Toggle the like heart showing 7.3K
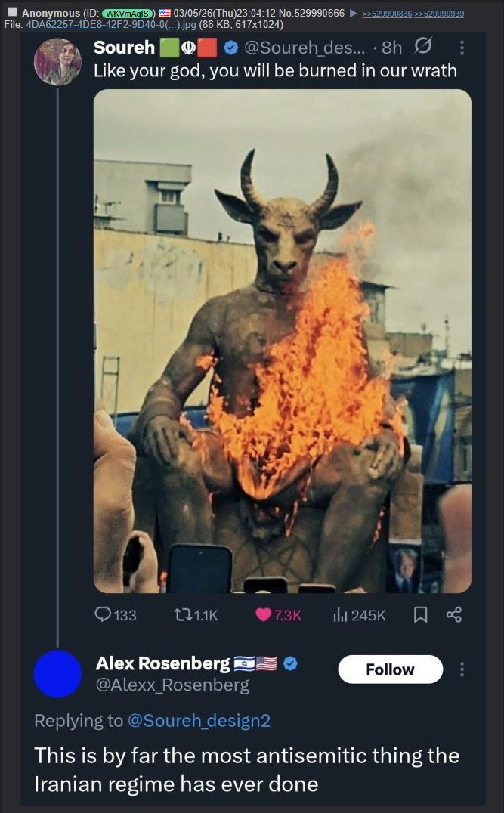 (x=264, y=615)
